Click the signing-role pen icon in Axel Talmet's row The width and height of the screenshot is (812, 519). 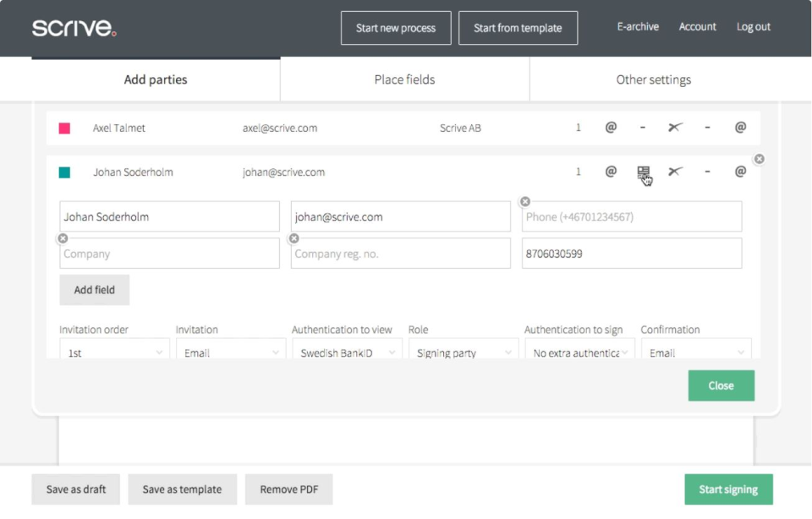tap(675, 127)
